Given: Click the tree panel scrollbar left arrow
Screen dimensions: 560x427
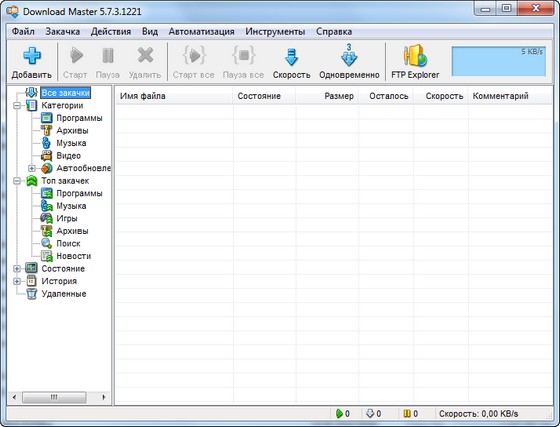Looking at the screenshot, I should pyautogui.click(x=15, y=397).
